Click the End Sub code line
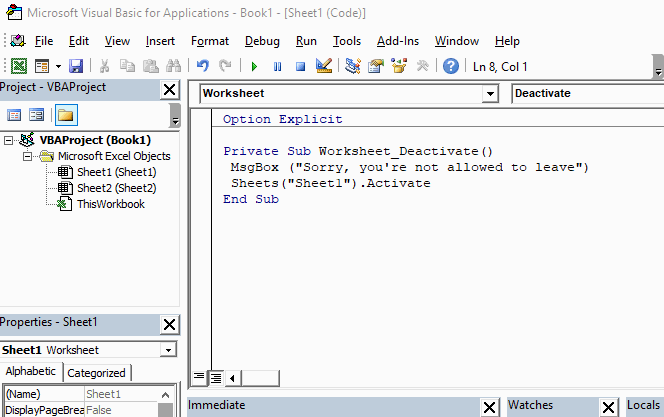The height and width of the screenshot is (417, 664). [x=251, y=199]
